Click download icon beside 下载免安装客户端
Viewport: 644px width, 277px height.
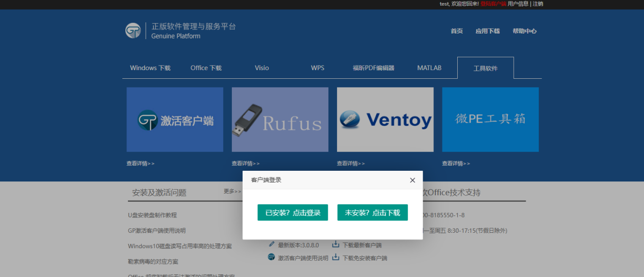coord(335,257)
